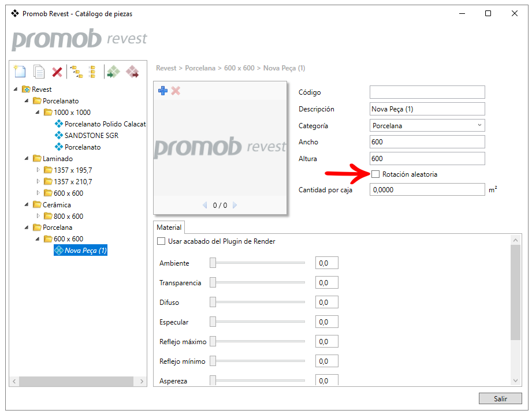Select the 1357 x 195,7 folder label
The height and width of the screenshot is (414, 532).
click(73, 170)
